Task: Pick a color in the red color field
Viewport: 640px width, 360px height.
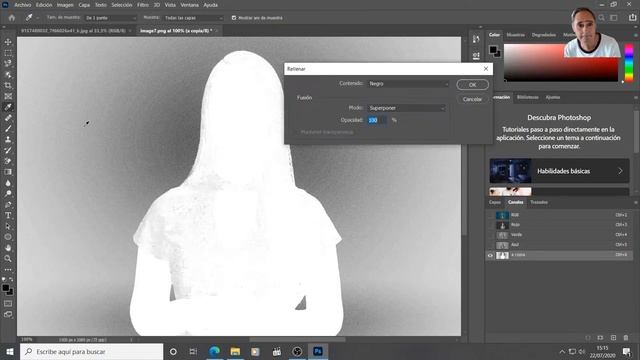Action: pyautogui.click(x=561, y=63)
